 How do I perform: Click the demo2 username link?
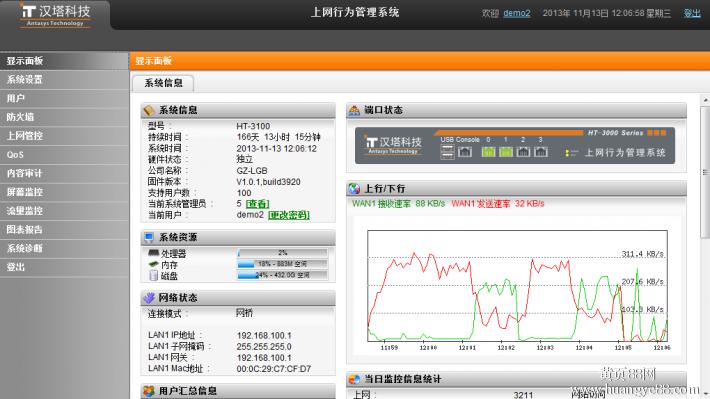[517, 13]
